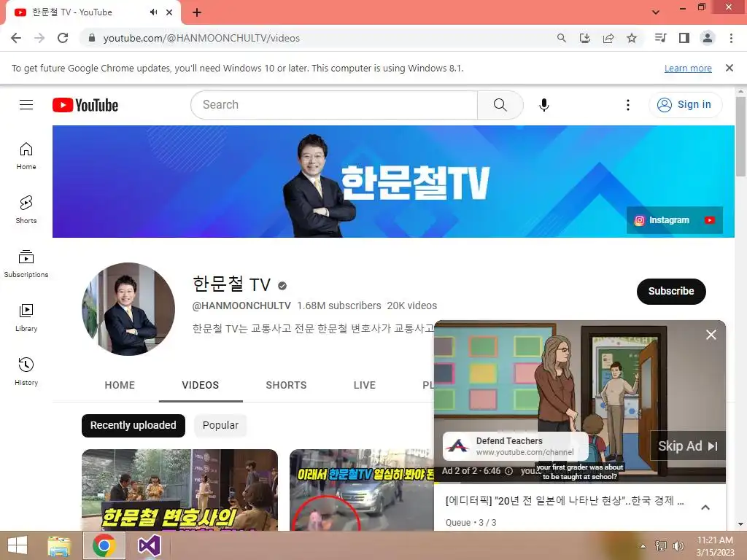Select the Popular filter chip
Viewport: 747px width, 560px height.
(220, 425)
